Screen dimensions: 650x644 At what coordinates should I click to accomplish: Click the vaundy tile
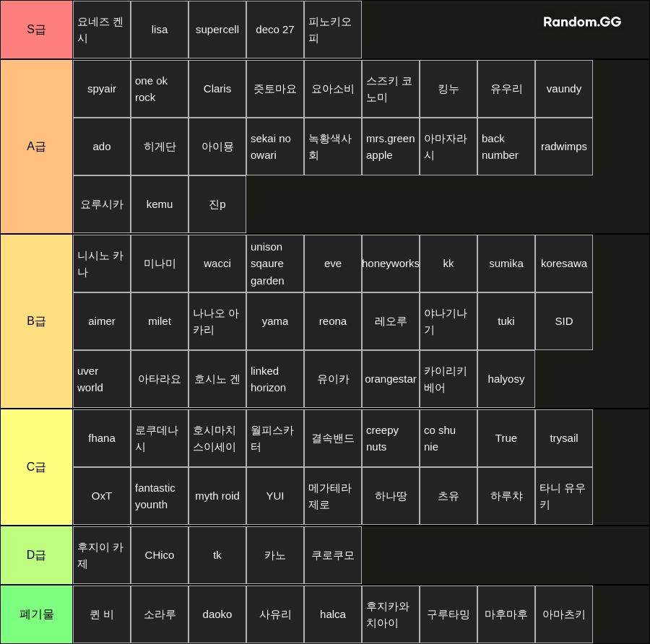pos(564,89)
